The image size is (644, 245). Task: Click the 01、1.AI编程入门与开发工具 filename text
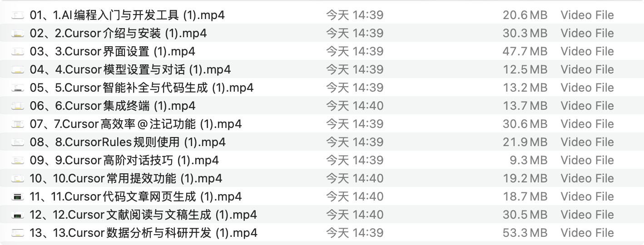coord(127,15)
